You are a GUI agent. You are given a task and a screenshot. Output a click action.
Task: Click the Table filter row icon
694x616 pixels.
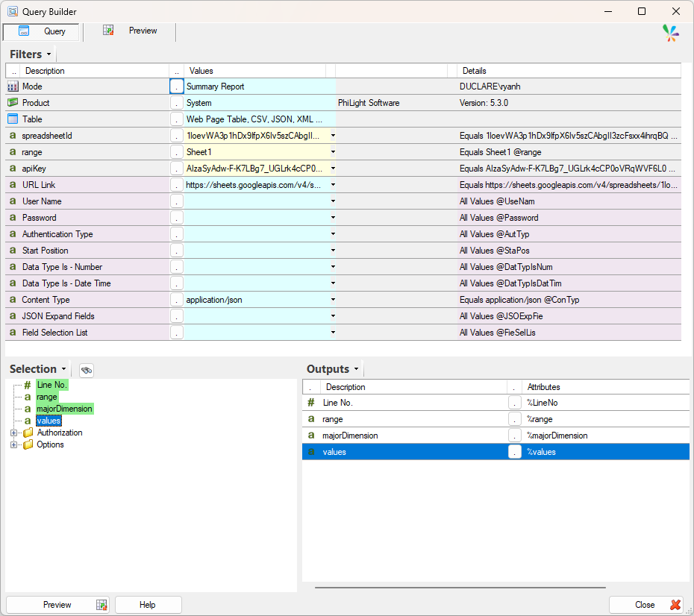click(x=13, y=119)
